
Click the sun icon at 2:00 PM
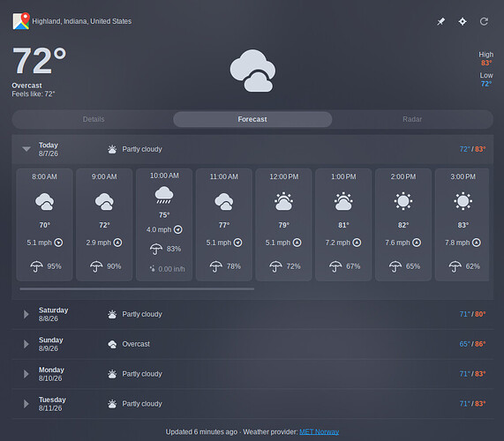pyautogui.click(x=403, y=201)
